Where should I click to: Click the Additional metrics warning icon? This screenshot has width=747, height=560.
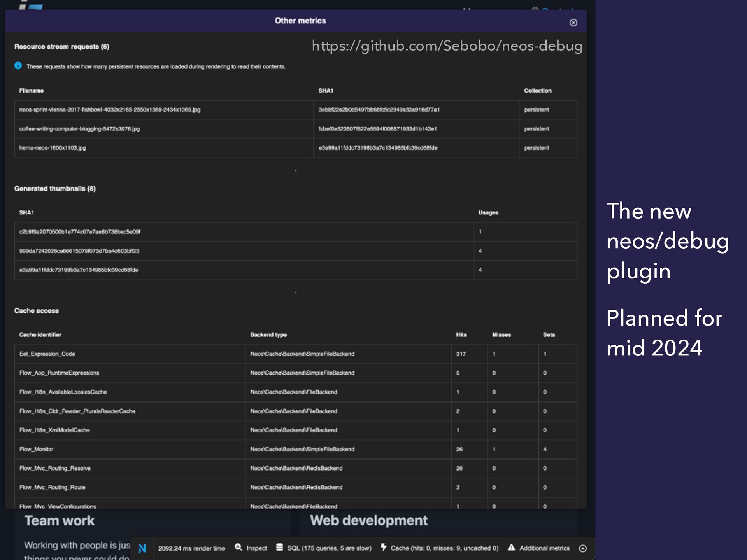click(511, 548)
